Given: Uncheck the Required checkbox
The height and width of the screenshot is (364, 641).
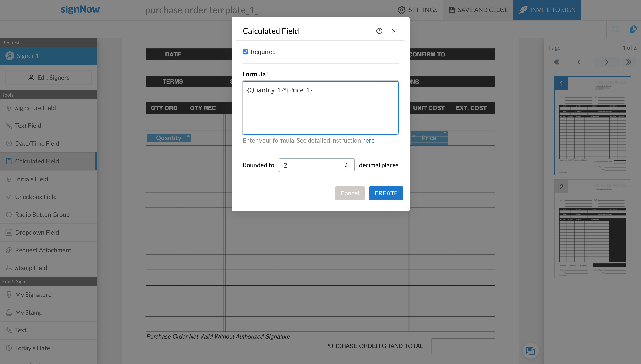Looking at the screenshot, I should (245, 52).
